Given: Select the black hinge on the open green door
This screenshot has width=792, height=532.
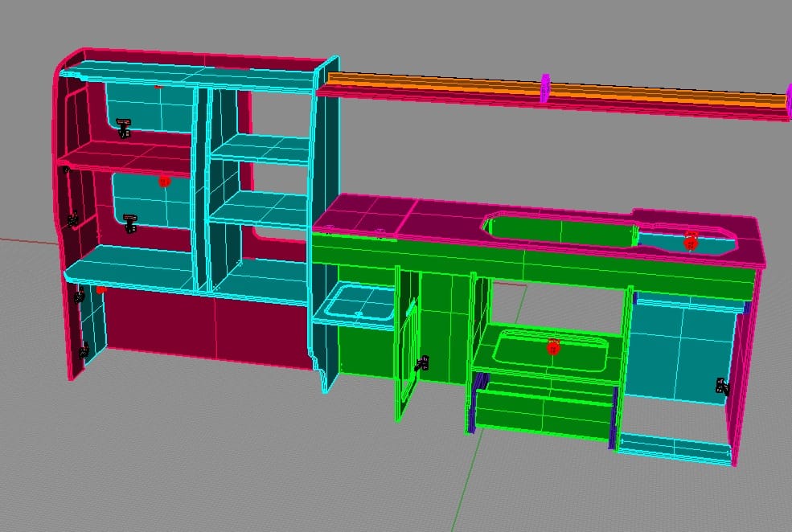Looking at the screenshot, I should pos(422,363).
